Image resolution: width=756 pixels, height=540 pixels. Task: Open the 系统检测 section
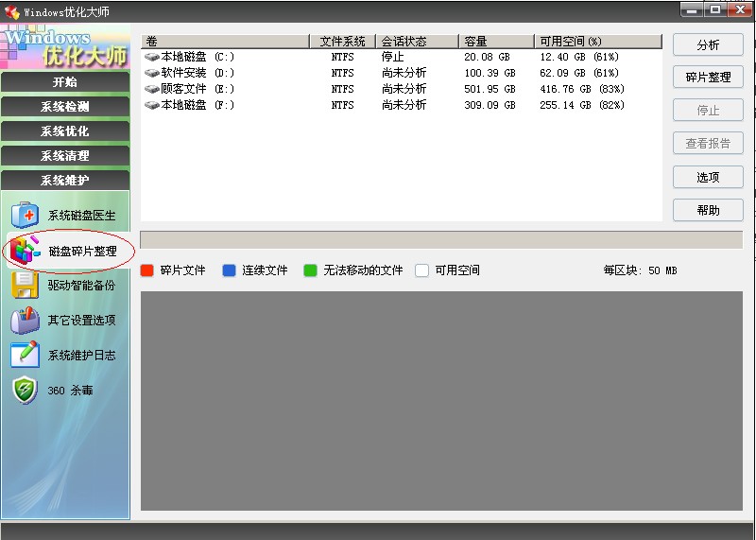pyautogui.click(x=65, y=106)
